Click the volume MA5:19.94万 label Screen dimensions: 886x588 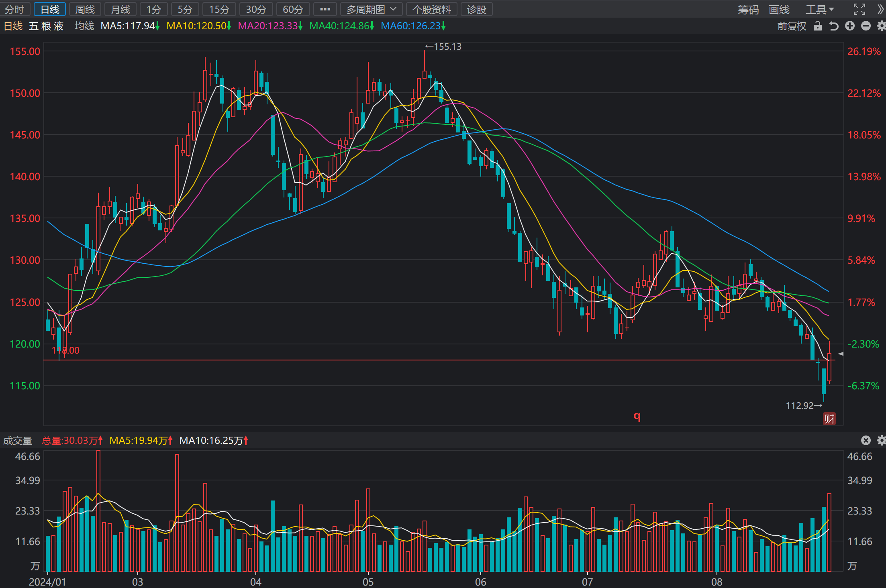pyautogui.click(x=141, y=441)
